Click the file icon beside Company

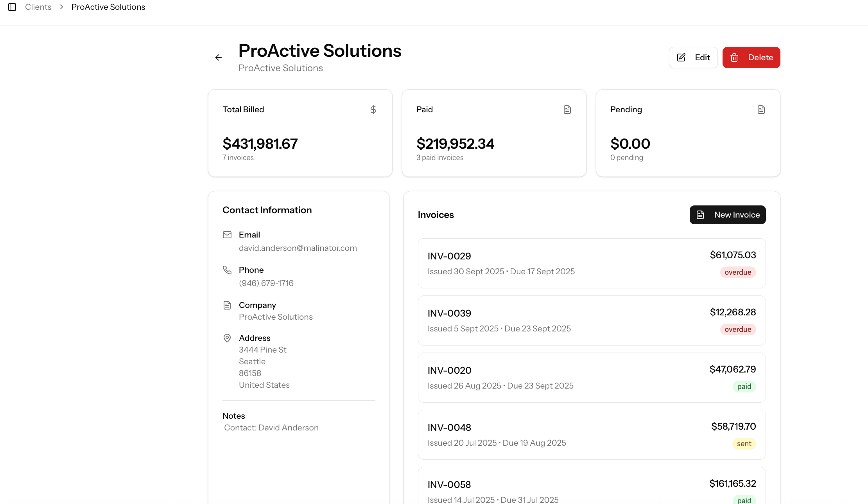click(x=227, y=305)
